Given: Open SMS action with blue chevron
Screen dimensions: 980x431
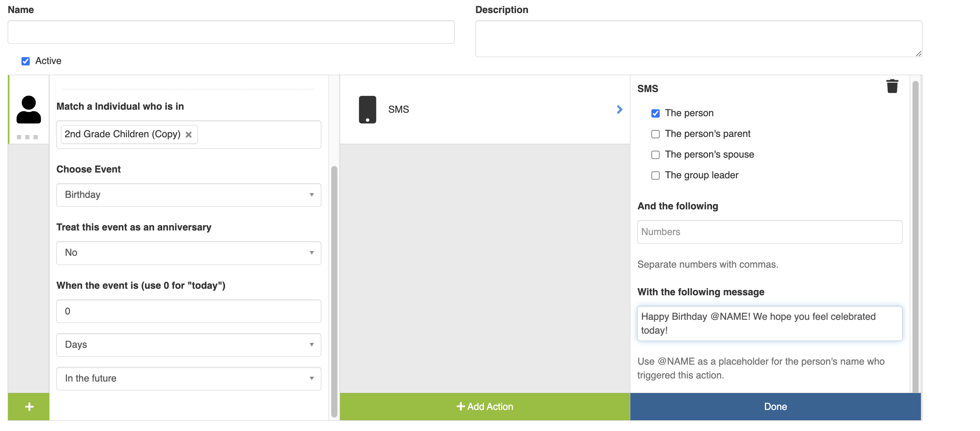Looking at the screenshot, I should 619,110.
